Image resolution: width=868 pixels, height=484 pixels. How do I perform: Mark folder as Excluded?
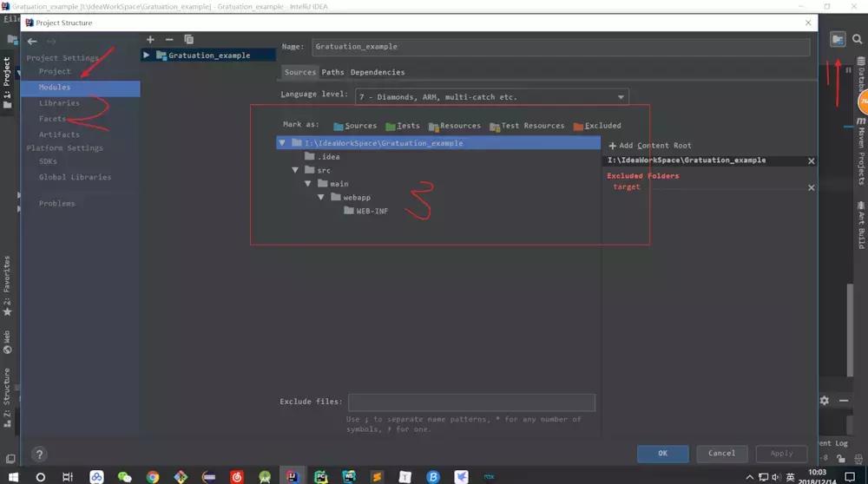597,126
